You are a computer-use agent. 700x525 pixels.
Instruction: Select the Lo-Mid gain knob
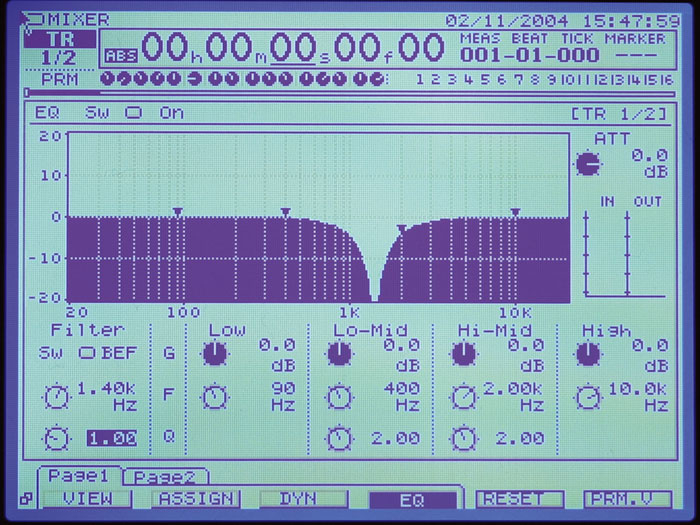pos(339,354)
